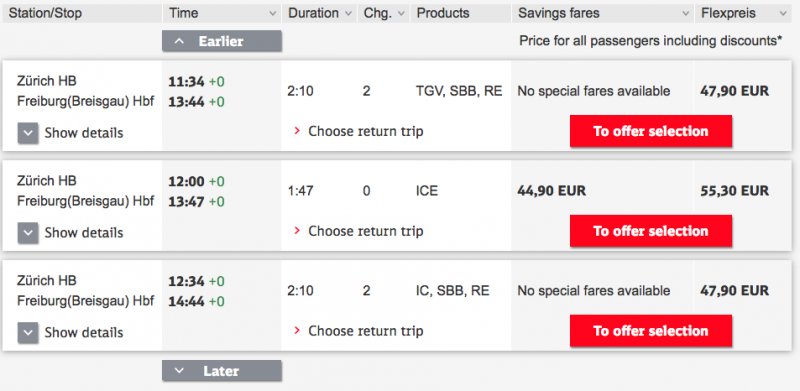This screenshot has height=391, width=800.
Task: Show earlier connections
Action: [222, 41]
